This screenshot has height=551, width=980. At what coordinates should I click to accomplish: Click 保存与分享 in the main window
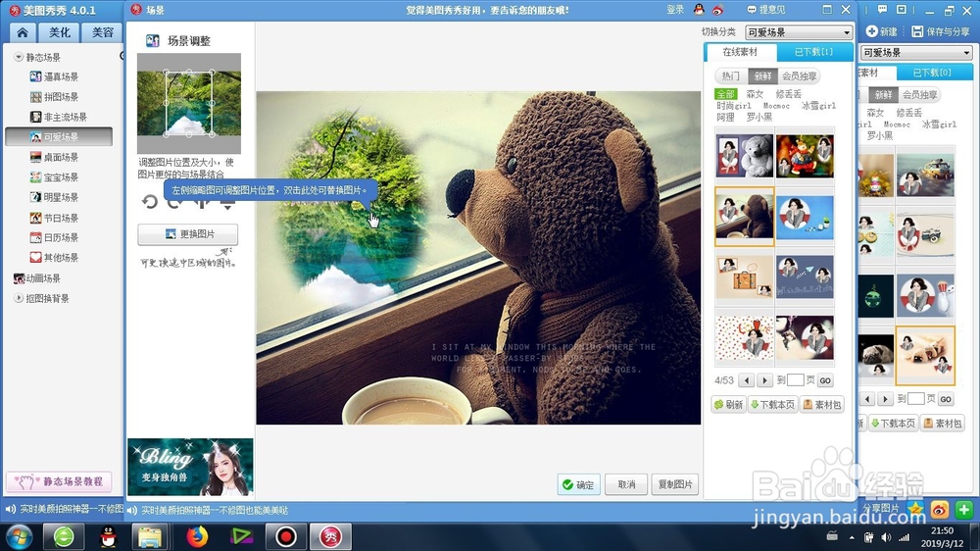(941, 31)
